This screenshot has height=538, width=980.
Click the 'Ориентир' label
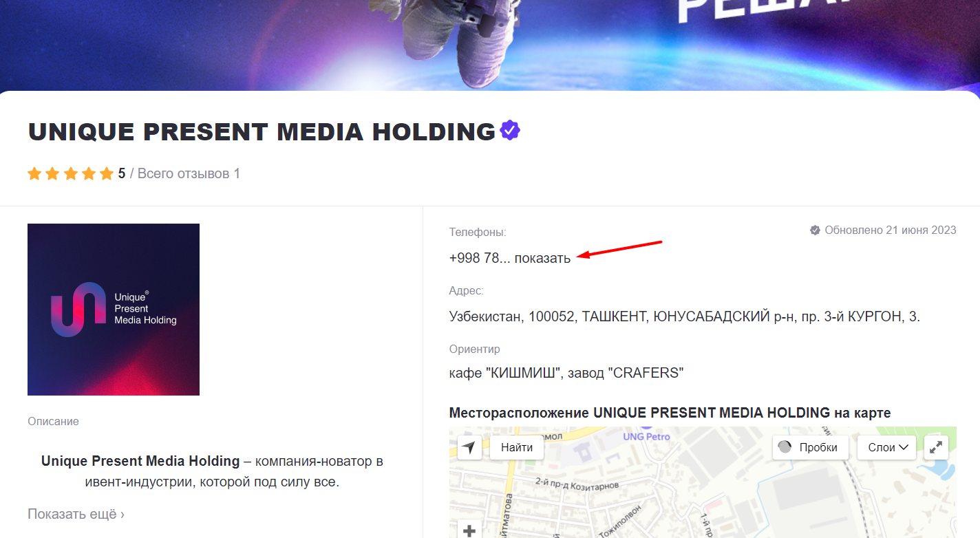(475, 349)
